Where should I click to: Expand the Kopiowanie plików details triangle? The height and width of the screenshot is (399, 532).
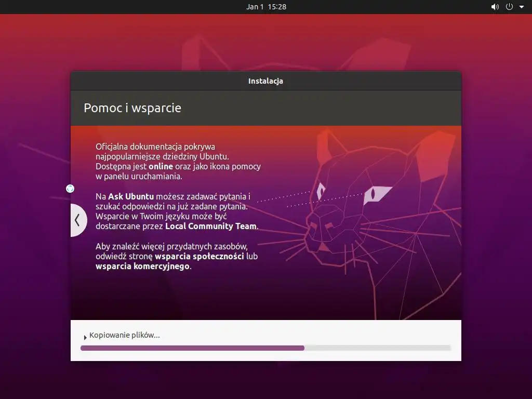[85, 337]
